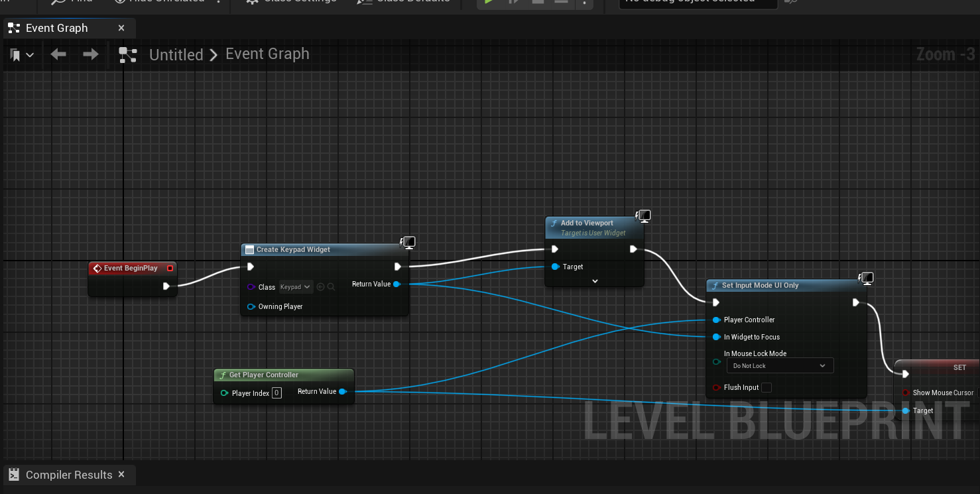Click the Event BeginPlay output delegate pin
980x494 pixels.
pyautogui.click(x=170, y=269)
